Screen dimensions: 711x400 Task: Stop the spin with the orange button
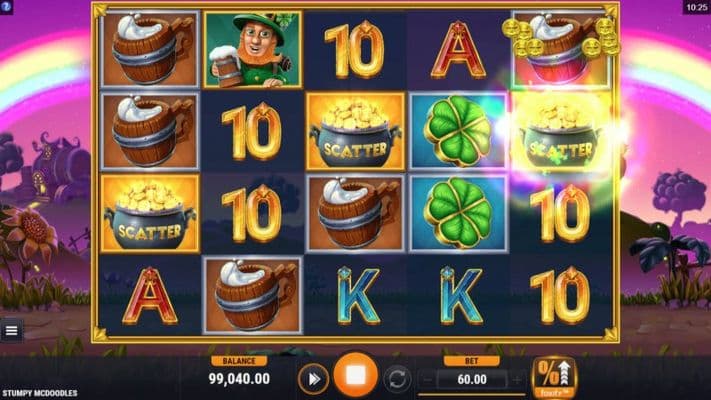356,376
